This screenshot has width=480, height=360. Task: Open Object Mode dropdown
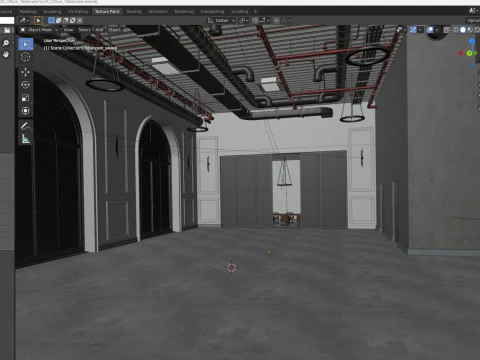click(x=39, y=30)
